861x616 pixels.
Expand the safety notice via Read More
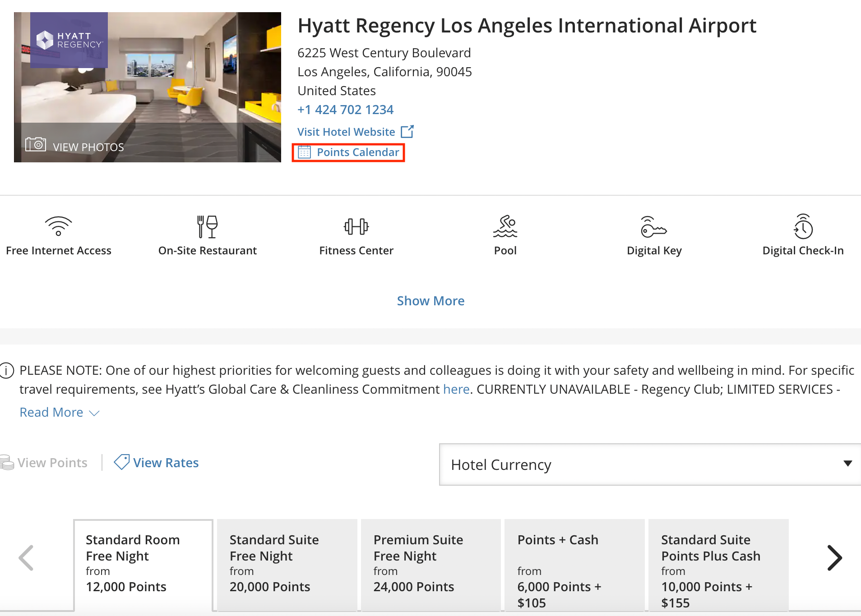51,412
